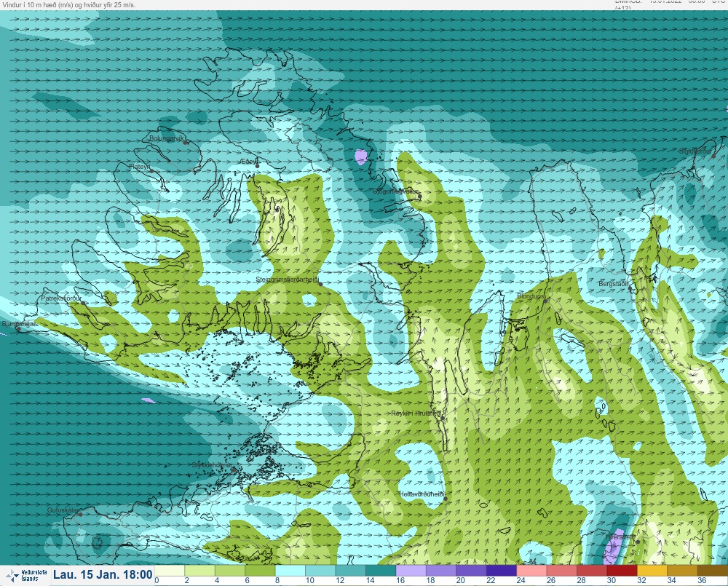Click the Patreksfjörður station label
The height and width of the screenshot is (586, 728).
(x=61, y=298)
